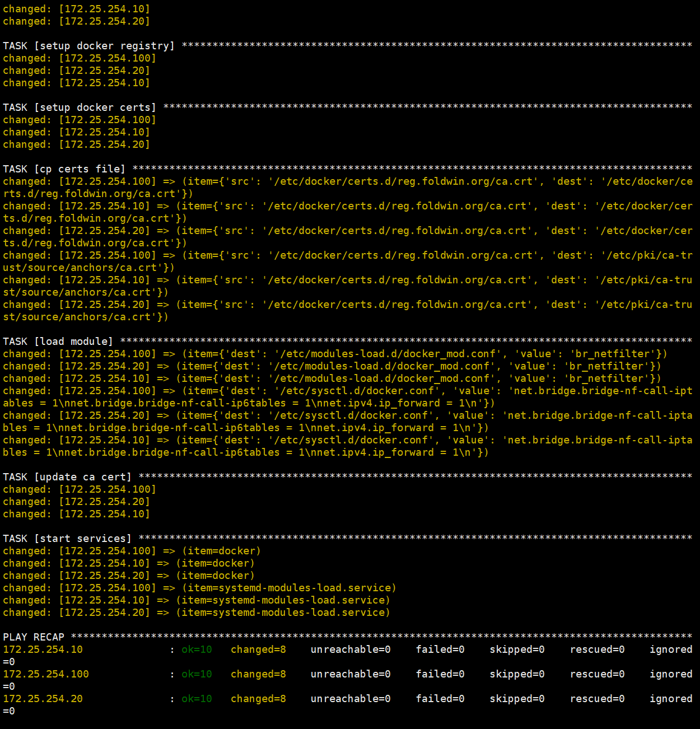Select 'failed=0' in the 172.25.254.100 row

(x=440, y=674)
